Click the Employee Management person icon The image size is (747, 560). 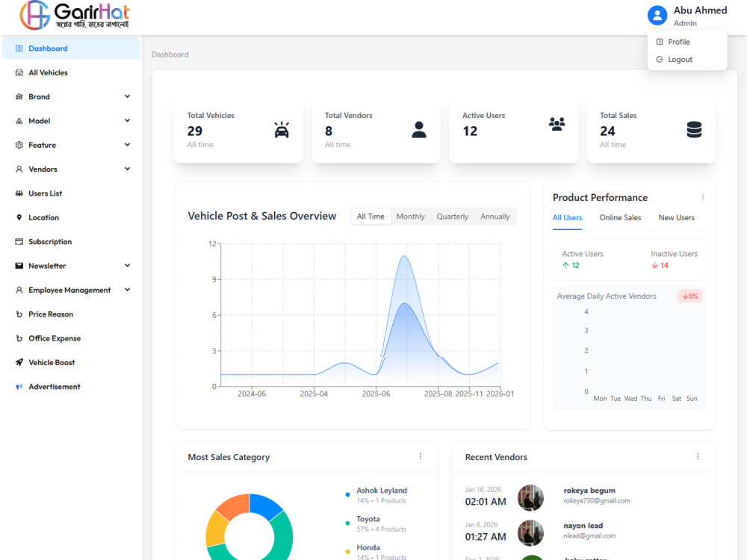point(19,290)
